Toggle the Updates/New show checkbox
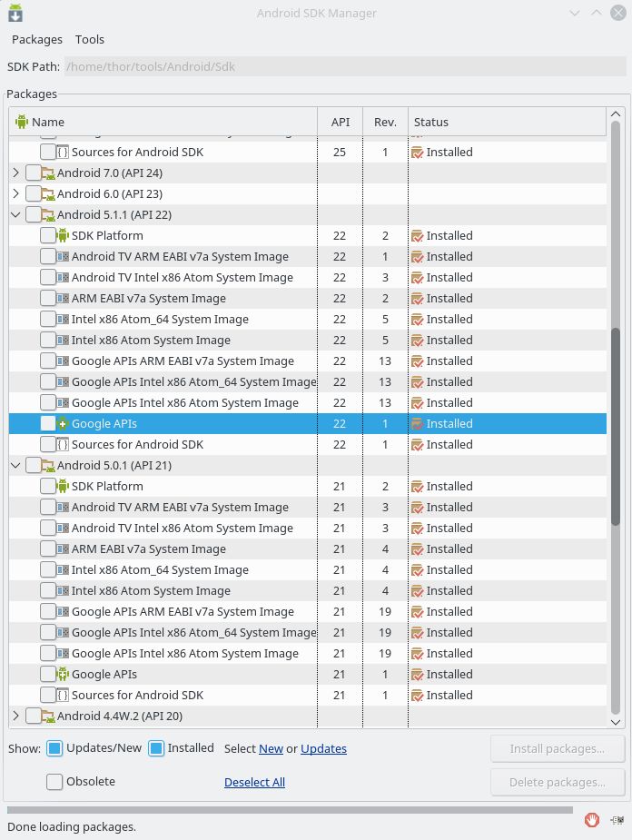 54,748
